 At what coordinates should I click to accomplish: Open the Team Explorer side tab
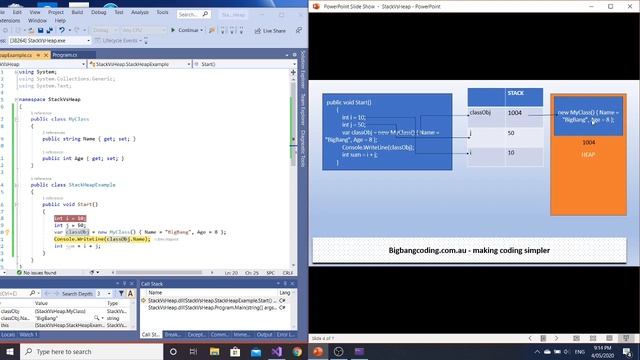(303, 109)
